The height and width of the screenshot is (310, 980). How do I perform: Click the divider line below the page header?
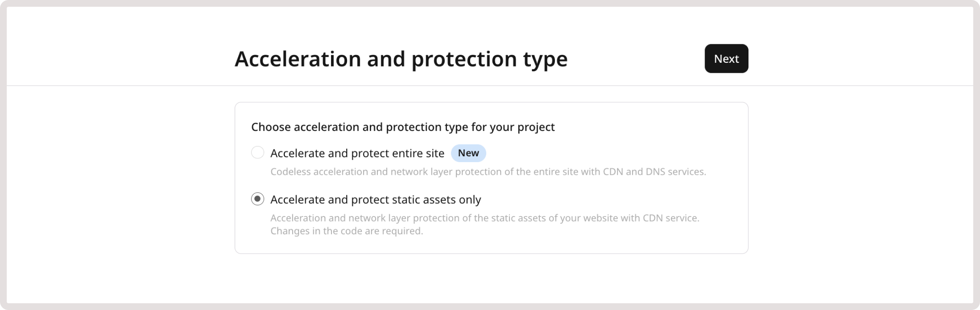coord(489,86)
